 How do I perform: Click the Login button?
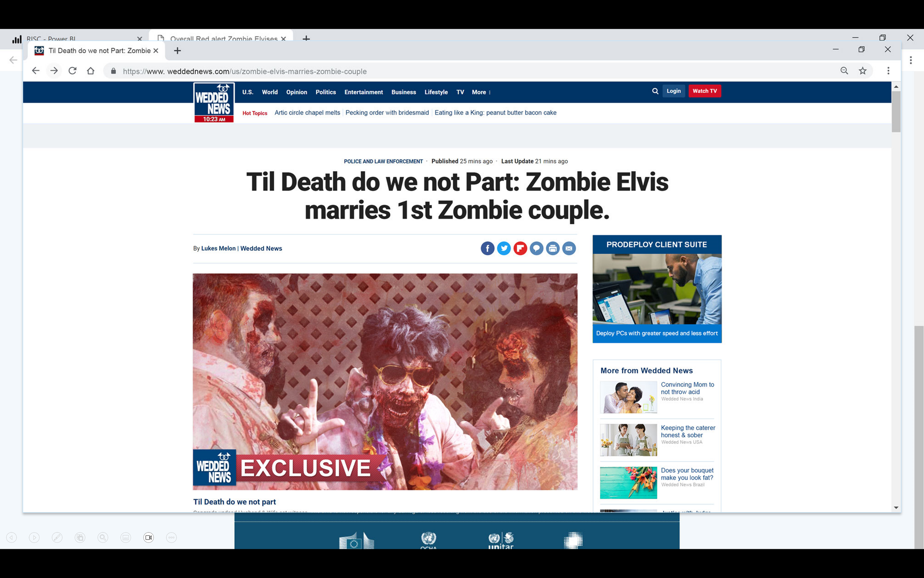tap(673, 91)
